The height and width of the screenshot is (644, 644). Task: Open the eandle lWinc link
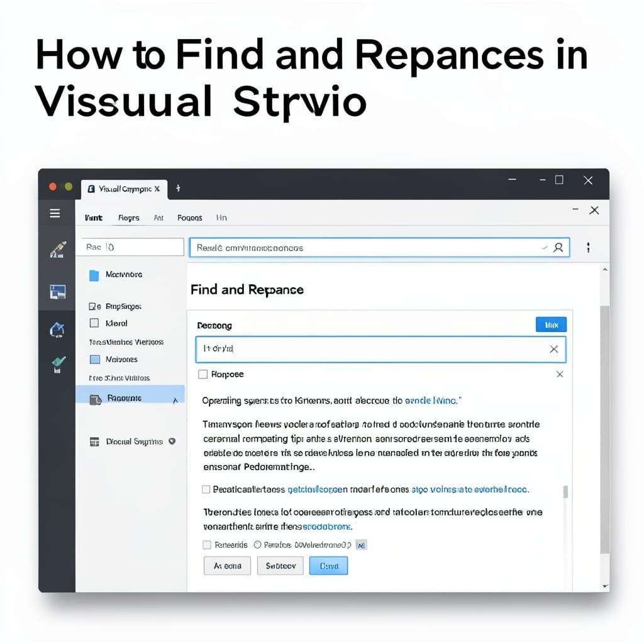(431, 401)
